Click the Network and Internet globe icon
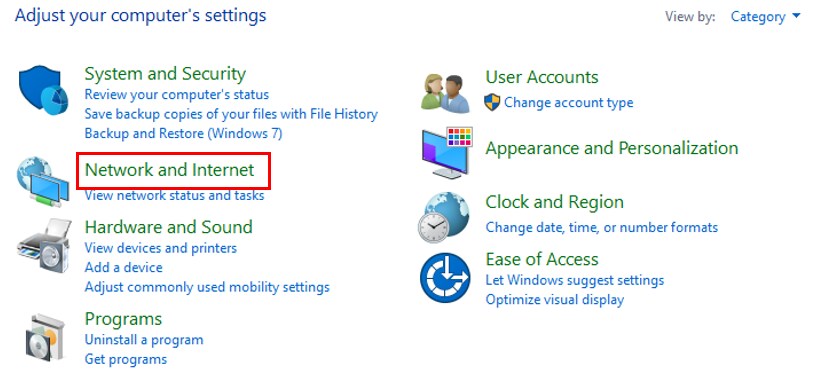Image resolution: width=814 pixels, height=378 pixels. [43, 182]
